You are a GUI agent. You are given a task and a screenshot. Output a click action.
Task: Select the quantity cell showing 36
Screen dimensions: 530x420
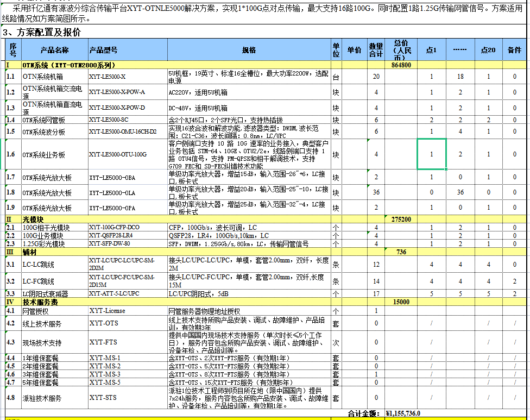(376, 192)
